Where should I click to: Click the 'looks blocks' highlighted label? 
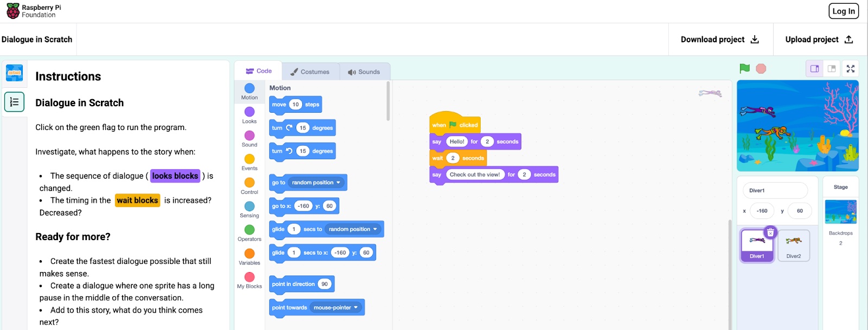coord(175,176)
